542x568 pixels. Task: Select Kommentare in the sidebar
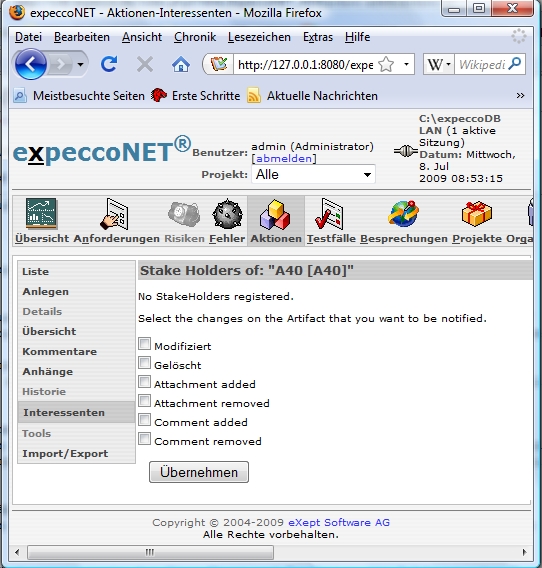coord(59,352)
